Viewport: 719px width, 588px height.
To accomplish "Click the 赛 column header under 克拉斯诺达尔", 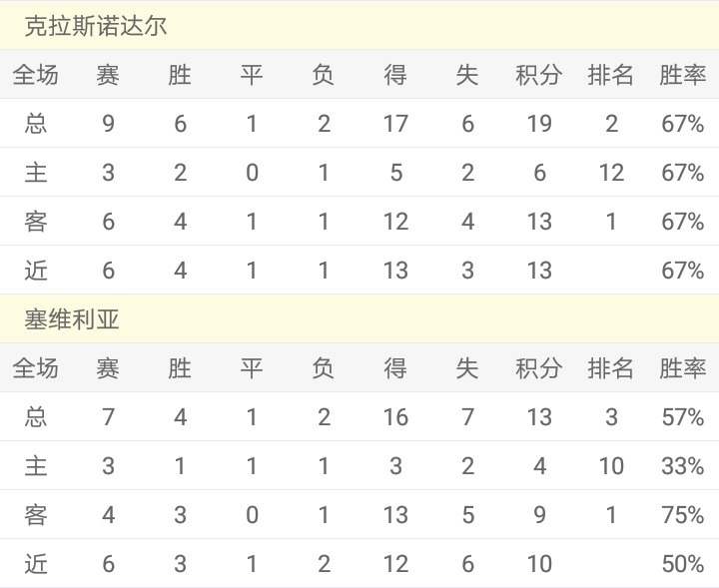I will (108, 75).
